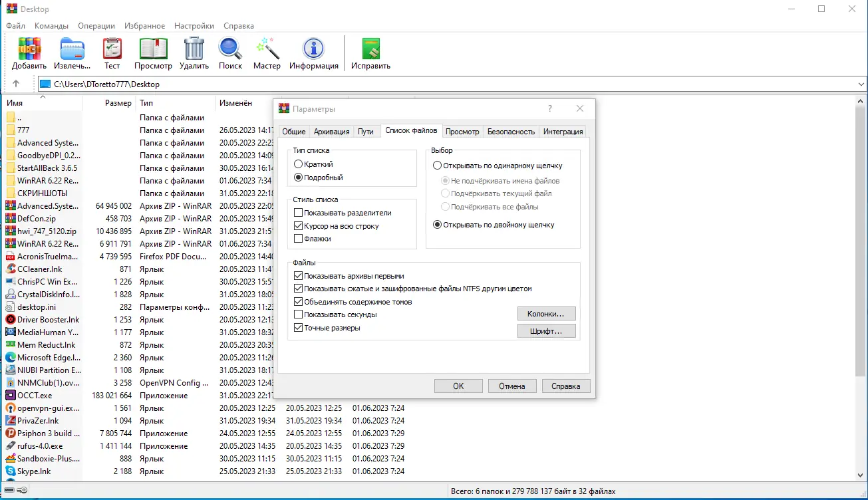868x500 pixels.
Task: Select the Подробный list type option
Action: pos(299,178)
